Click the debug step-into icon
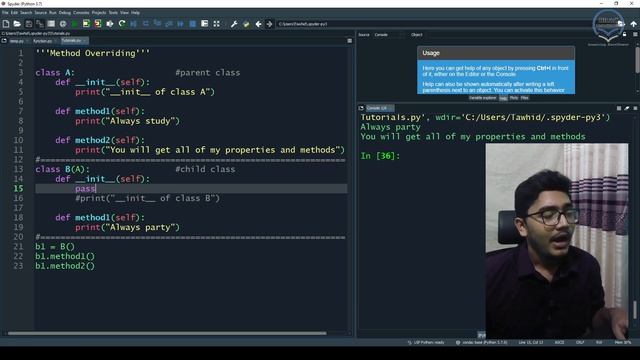 point(157,24)
